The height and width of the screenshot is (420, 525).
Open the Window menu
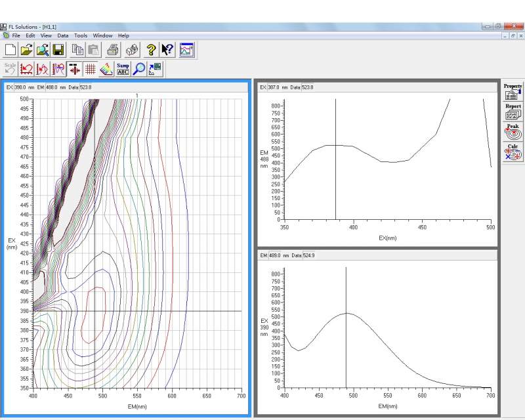pos(103,35)
